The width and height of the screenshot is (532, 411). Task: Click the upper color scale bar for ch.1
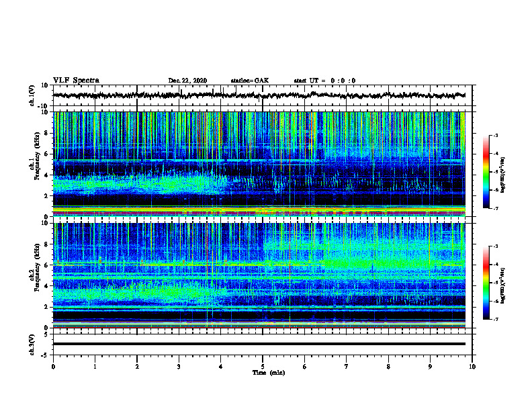pos(486,172)
